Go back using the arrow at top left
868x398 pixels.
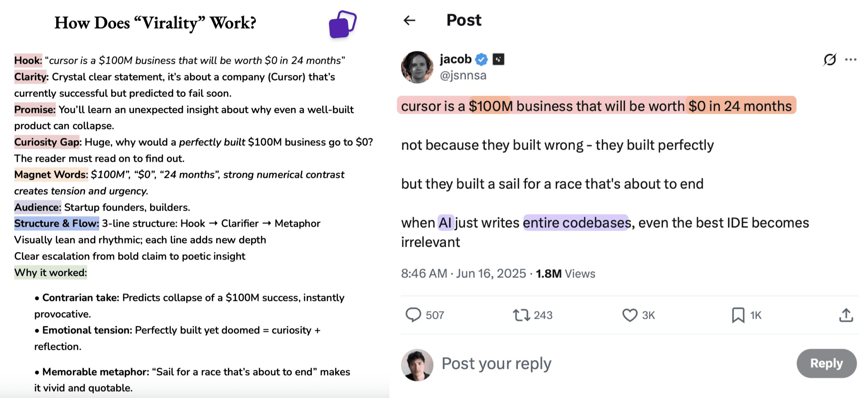click(x=410, y=21)
